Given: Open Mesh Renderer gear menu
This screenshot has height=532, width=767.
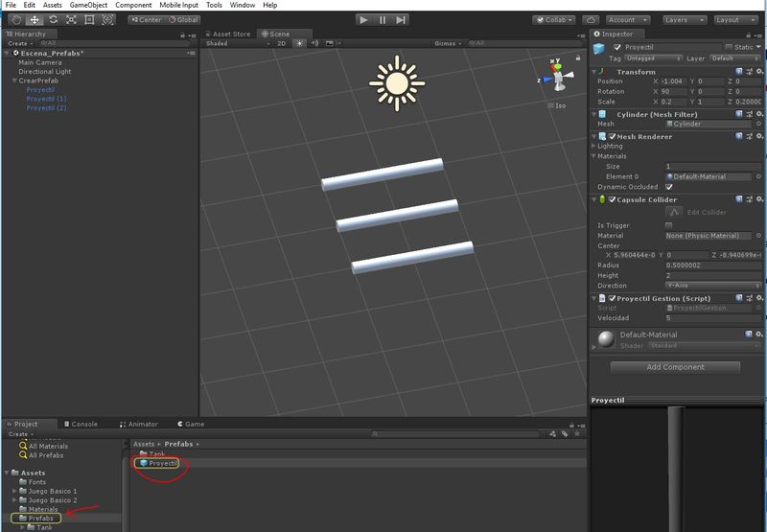Looking at the screenshot, I should 759,136.
